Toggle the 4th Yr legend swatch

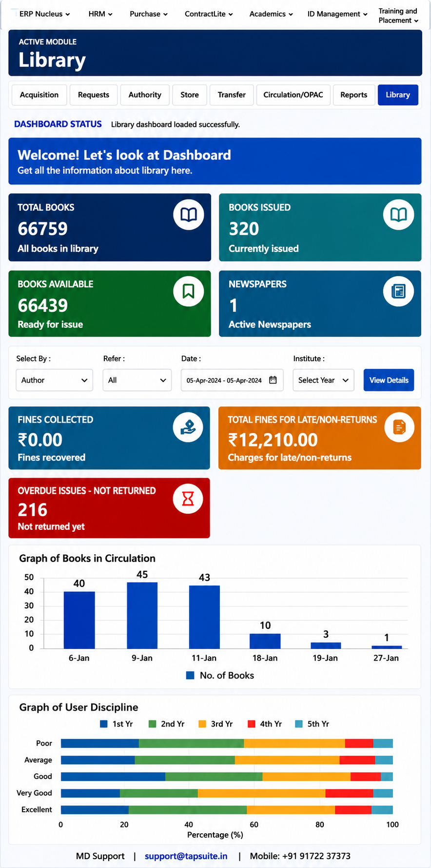tap(252, 724)
